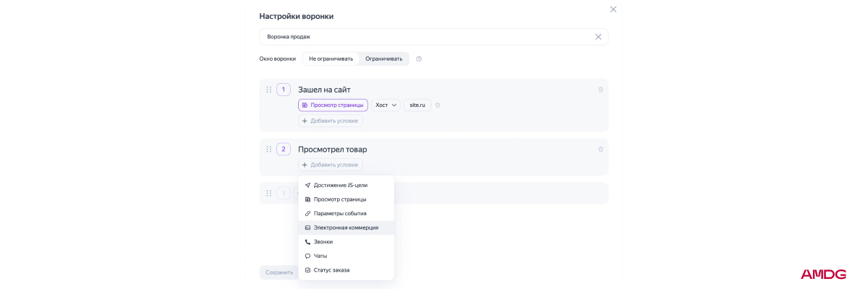Select 'Ограничивать' funnel window option
Image resolution: width=868 pixels, height=289 pixels.
pos(383,59)
